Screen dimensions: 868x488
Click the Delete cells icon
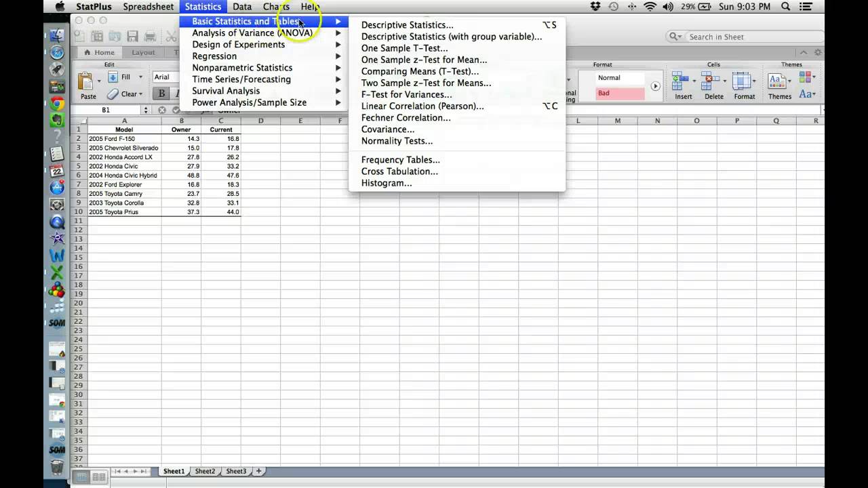711,81
